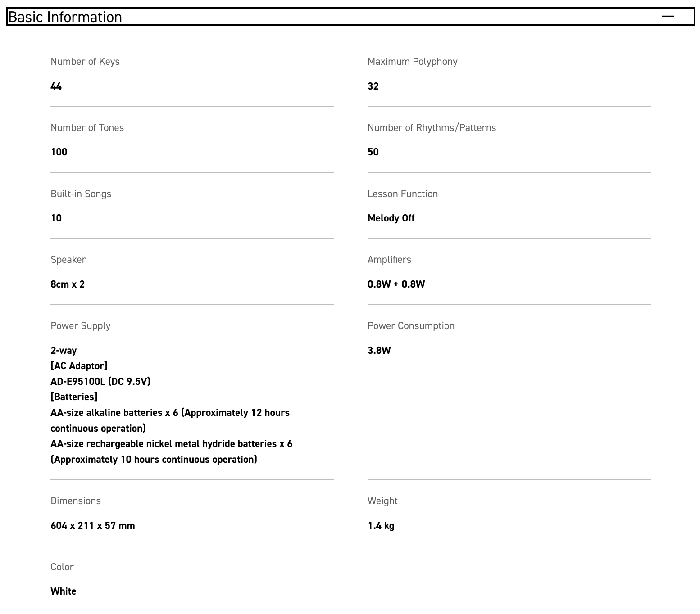Image resolution: width=700 pixels, height=614 pixels.
Task: Click the Speaker spec label
Action: tap(68, 260)
